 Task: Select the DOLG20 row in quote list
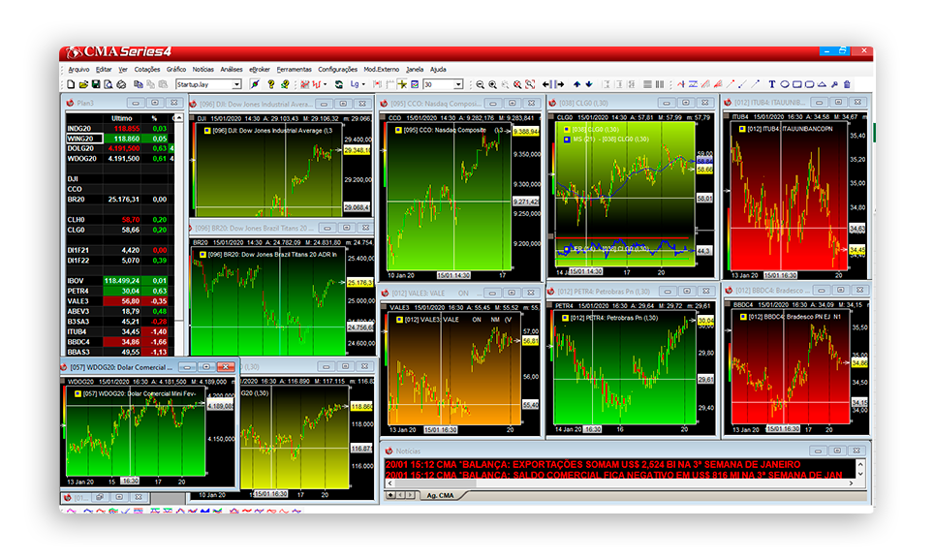(120, 149)
